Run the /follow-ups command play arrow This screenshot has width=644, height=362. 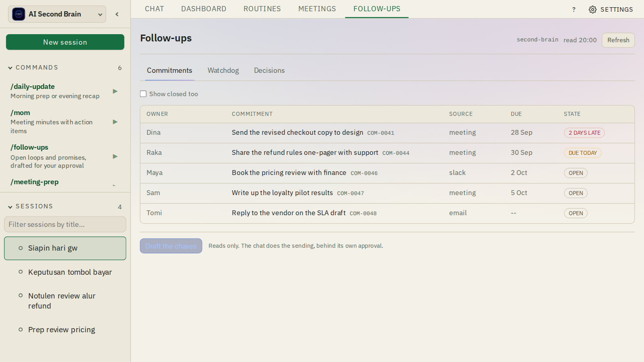coord(115,156)
